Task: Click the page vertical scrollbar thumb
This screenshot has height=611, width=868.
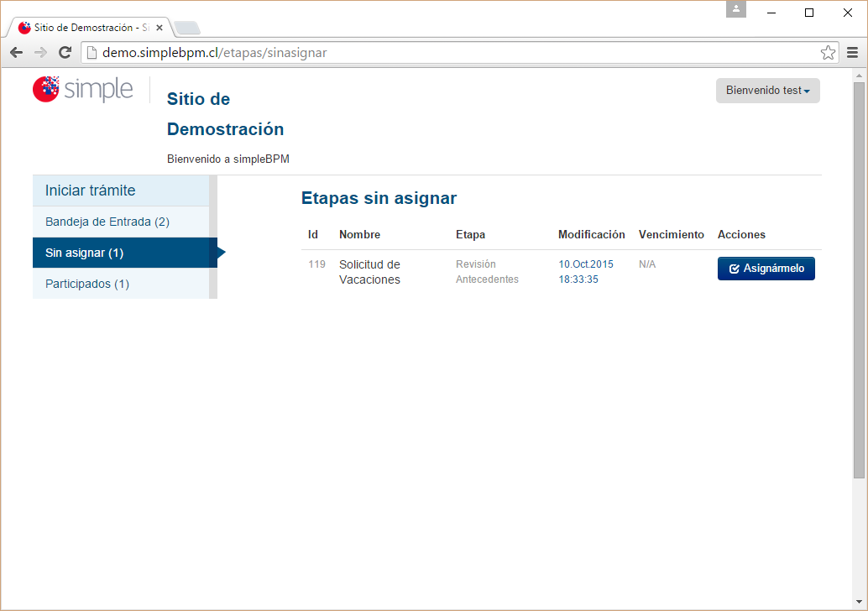Action: pyautogui.click(x=859, y=279)
